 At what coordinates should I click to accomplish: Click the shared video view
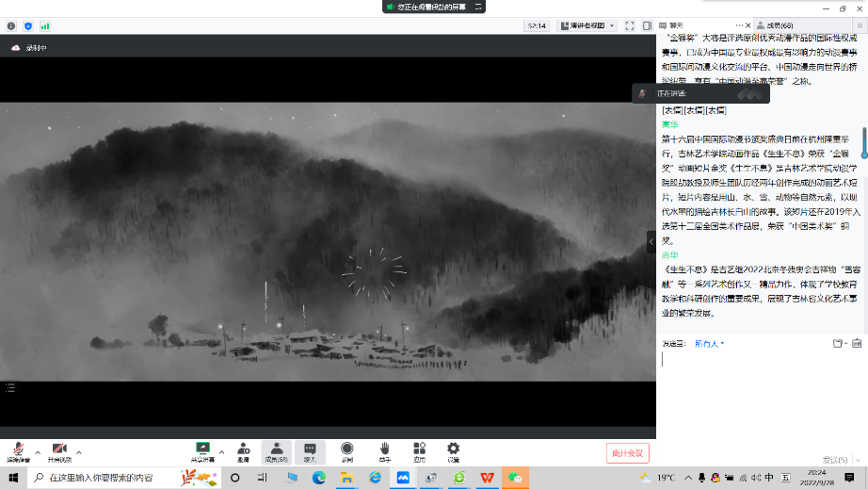click(328, 241)
